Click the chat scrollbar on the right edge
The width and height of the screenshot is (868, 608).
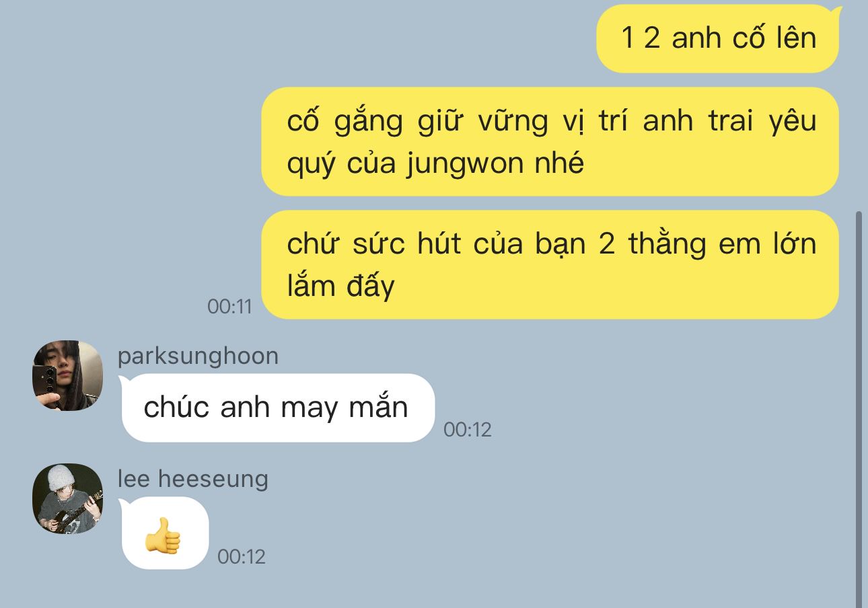858,409
